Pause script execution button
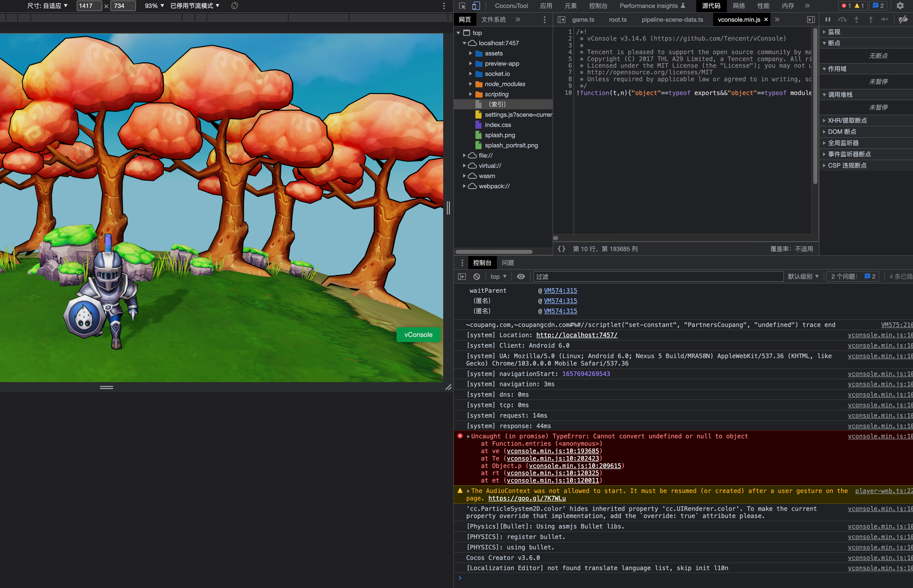Screen dimensions: 913x588 point(827,19)
